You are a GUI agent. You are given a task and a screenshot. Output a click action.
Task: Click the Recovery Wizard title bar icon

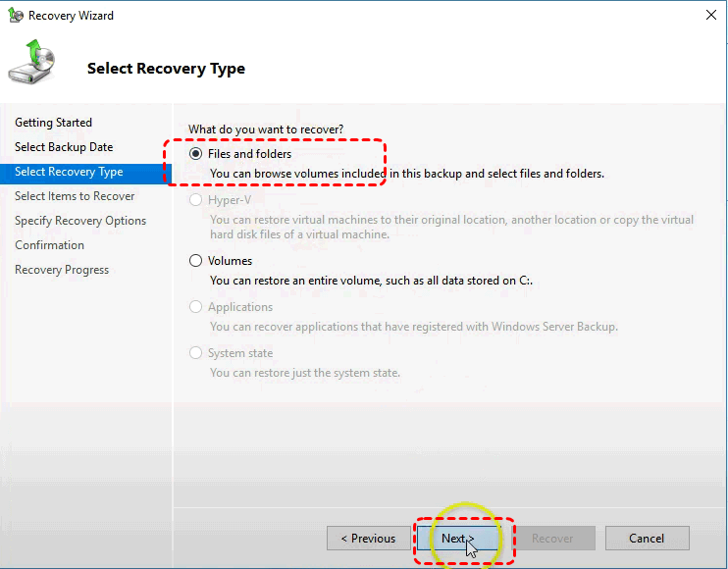coord(16,16)
